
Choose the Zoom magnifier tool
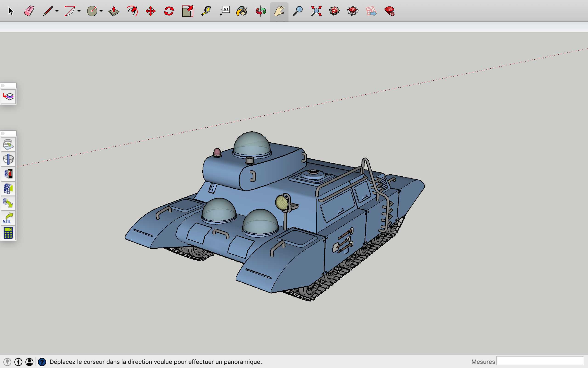pos(297,11)
